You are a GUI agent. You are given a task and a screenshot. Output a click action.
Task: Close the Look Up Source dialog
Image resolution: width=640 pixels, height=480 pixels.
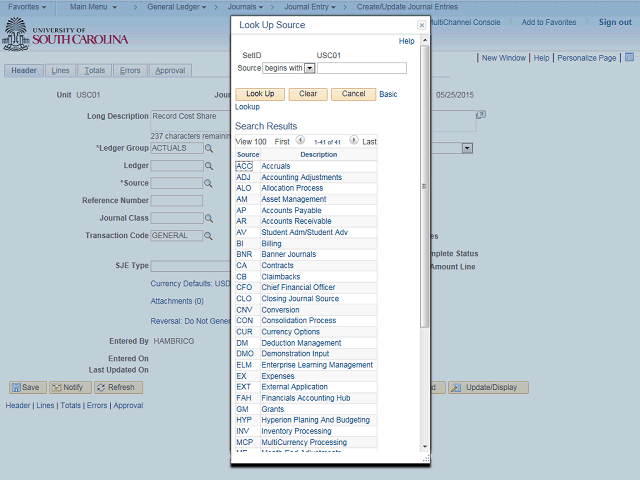[422, 25]
